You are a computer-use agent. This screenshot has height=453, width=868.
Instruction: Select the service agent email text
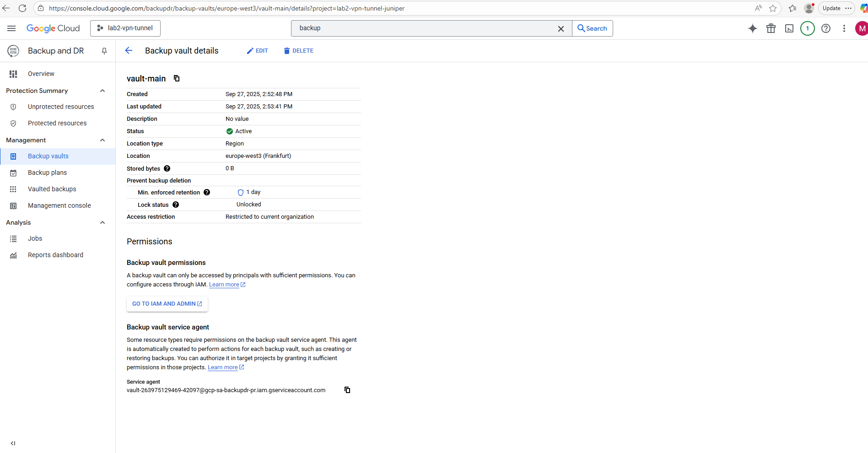[226, 390]
